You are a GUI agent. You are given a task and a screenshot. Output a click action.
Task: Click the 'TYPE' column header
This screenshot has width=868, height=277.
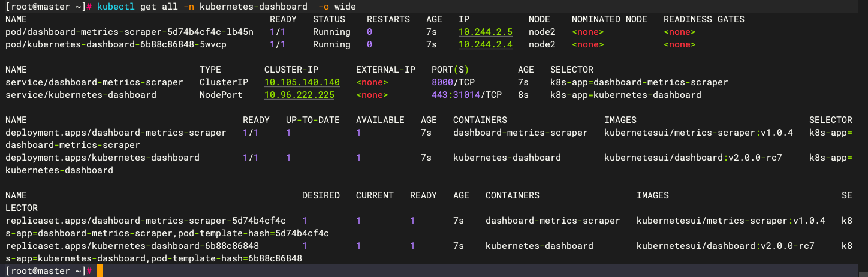[x=210, y=70]
